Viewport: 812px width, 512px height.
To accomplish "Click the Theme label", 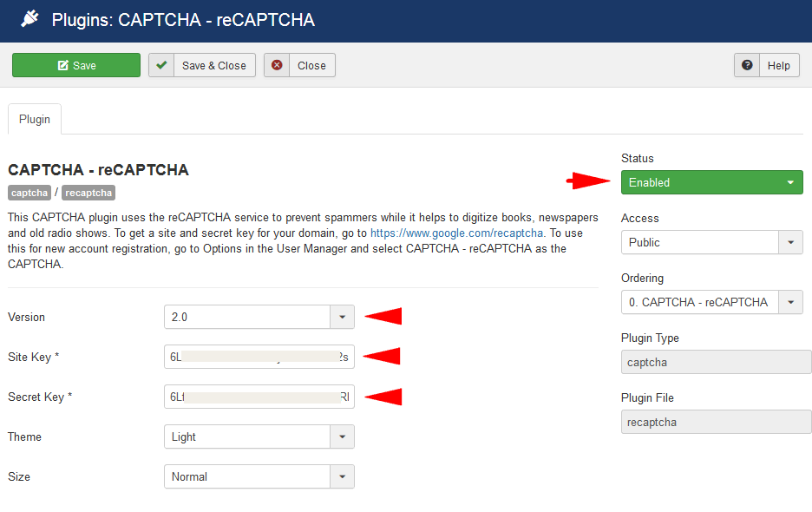I will point(24,437).
